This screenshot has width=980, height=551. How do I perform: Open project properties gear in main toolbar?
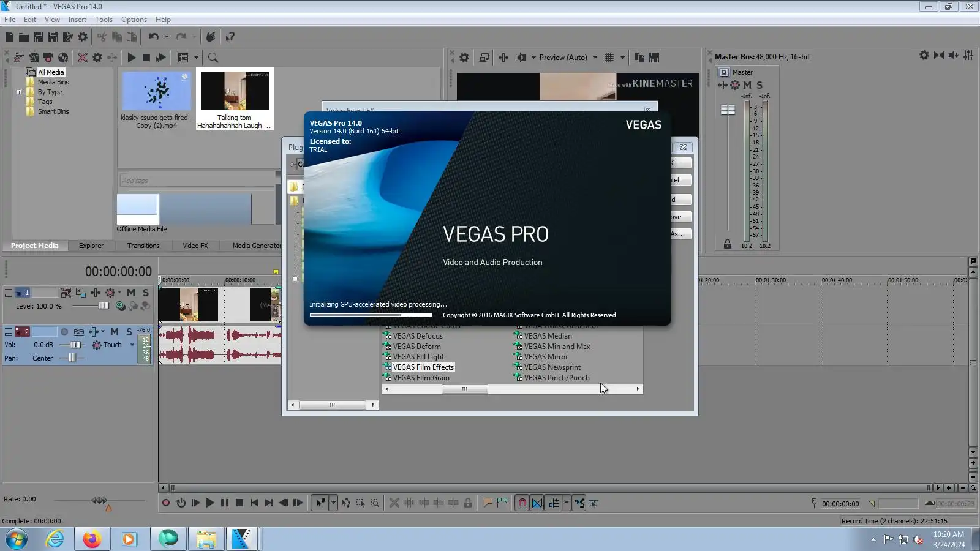click(x=83, y=37)
